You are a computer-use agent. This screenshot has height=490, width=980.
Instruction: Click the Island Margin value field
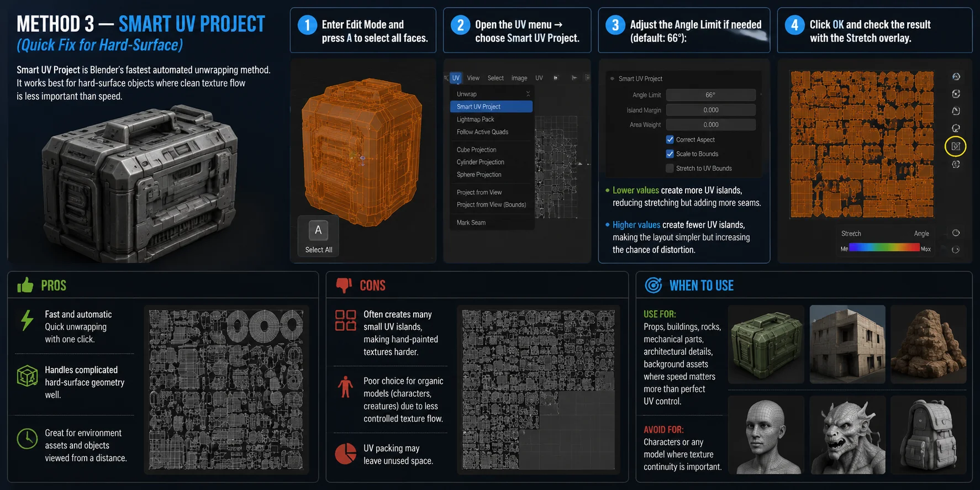click(710, 110)
